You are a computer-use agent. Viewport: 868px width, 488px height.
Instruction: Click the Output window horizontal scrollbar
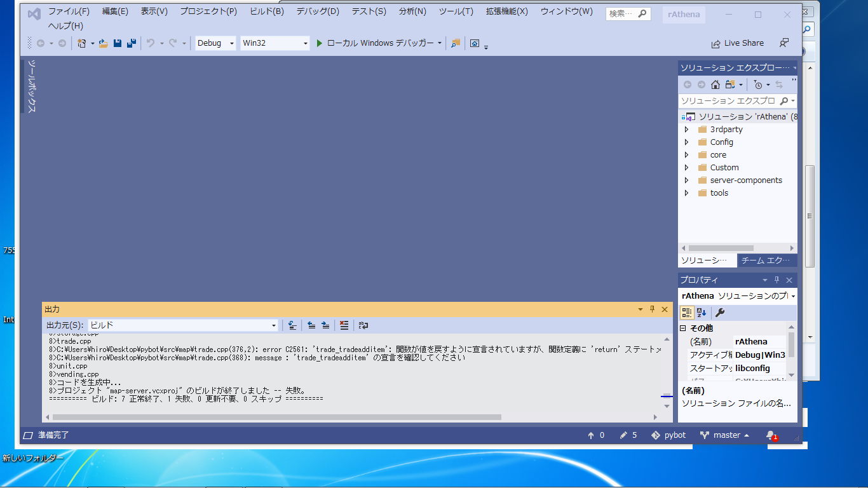pos(277,417)
